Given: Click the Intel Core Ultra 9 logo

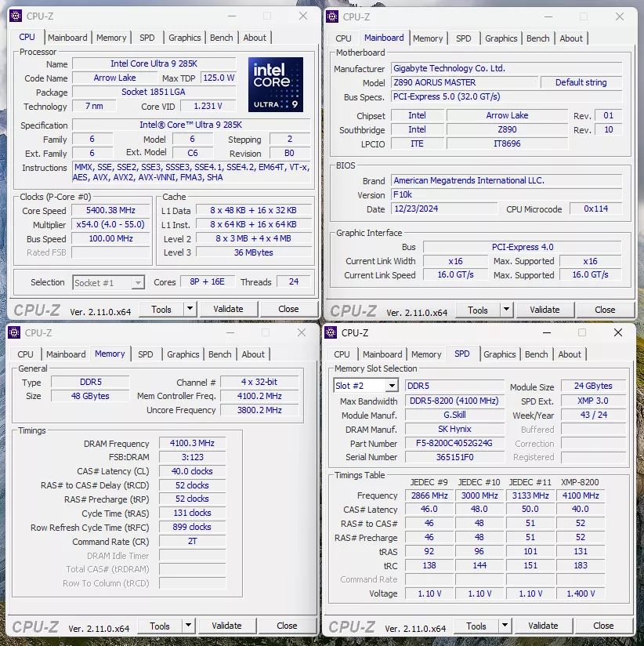Looking at the screenshot, I should pyautogui.click(x=276, y=85).
